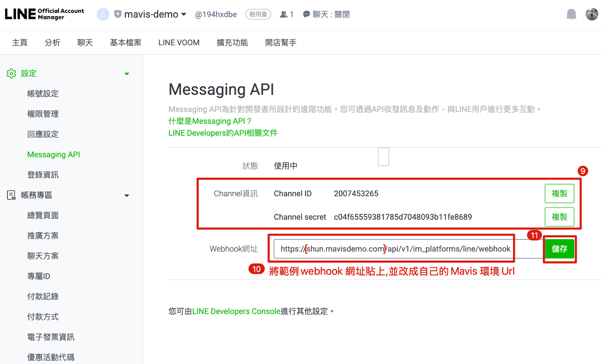Viewport: 602px width, 364px height.
Task: Click the chat status bubble icon
Action: click(x=306, y=14)
